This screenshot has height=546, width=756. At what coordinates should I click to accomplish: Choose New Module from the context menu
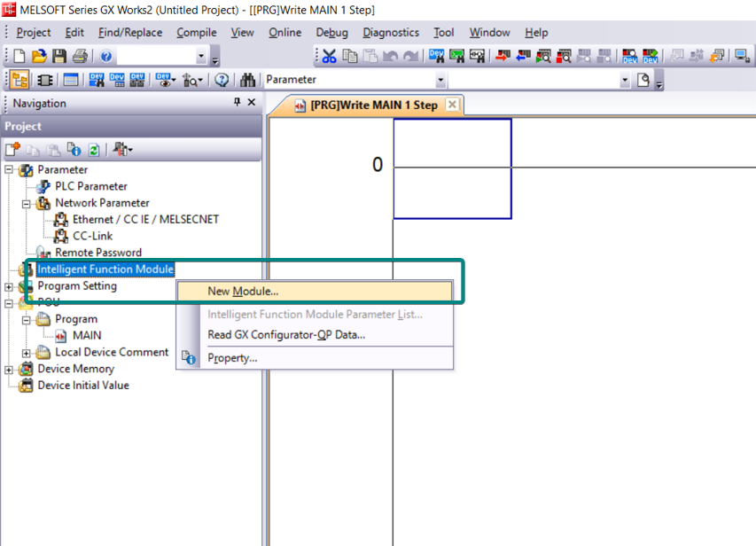(243, 291)
